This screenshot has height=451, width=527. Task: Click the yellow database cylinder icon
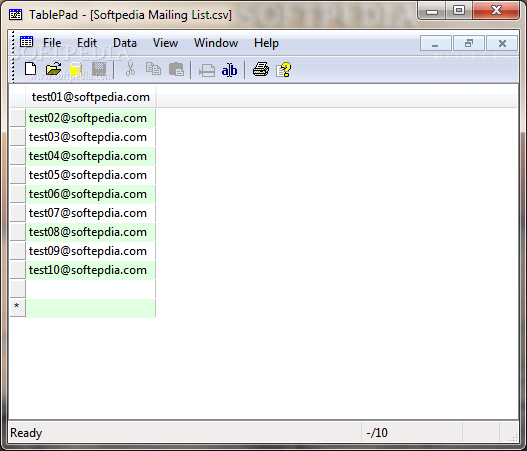coord(76,69)
